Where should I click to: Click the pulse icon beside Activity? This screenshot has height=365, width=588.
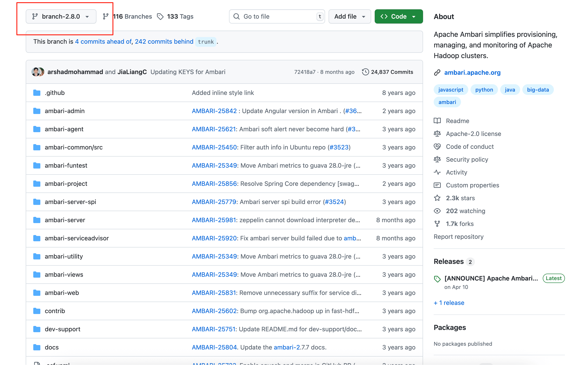point(437,172)
